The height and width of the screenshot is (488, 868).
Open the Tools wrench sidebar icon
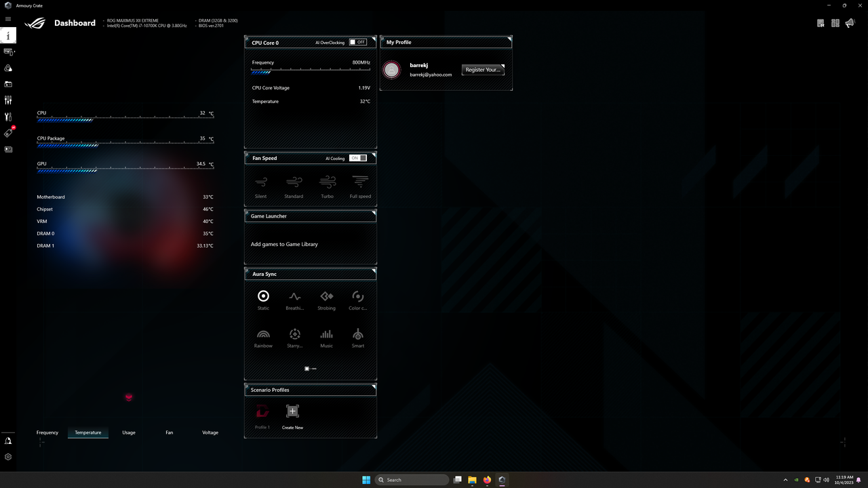8,117
